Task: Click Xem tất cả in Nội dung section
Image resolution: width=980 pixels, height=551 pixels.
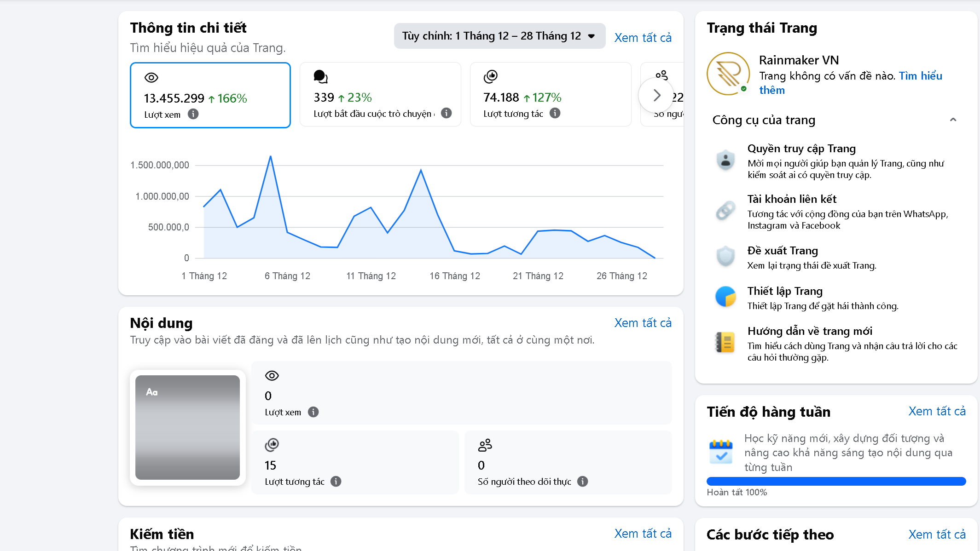Action: click(x=643, y=323)
